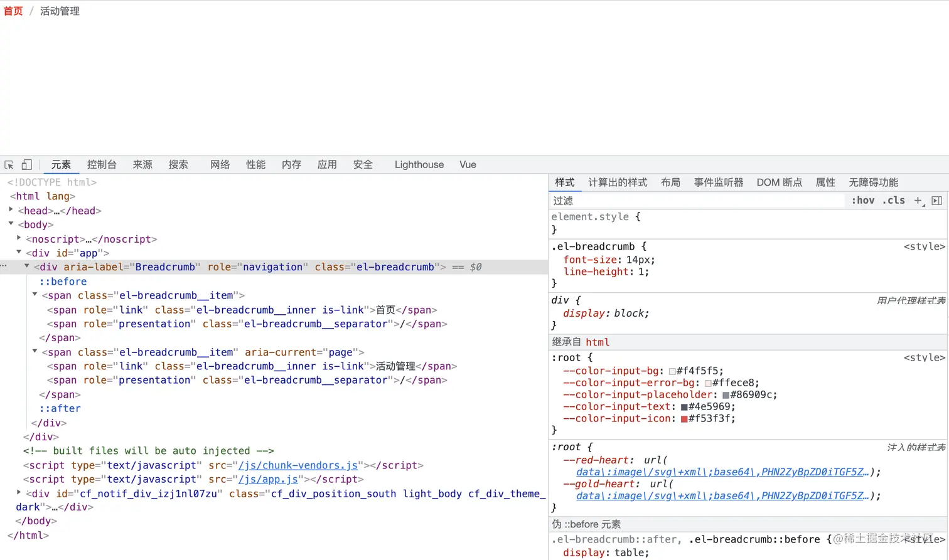Switch to the 布局 tab

click(670, 182)
